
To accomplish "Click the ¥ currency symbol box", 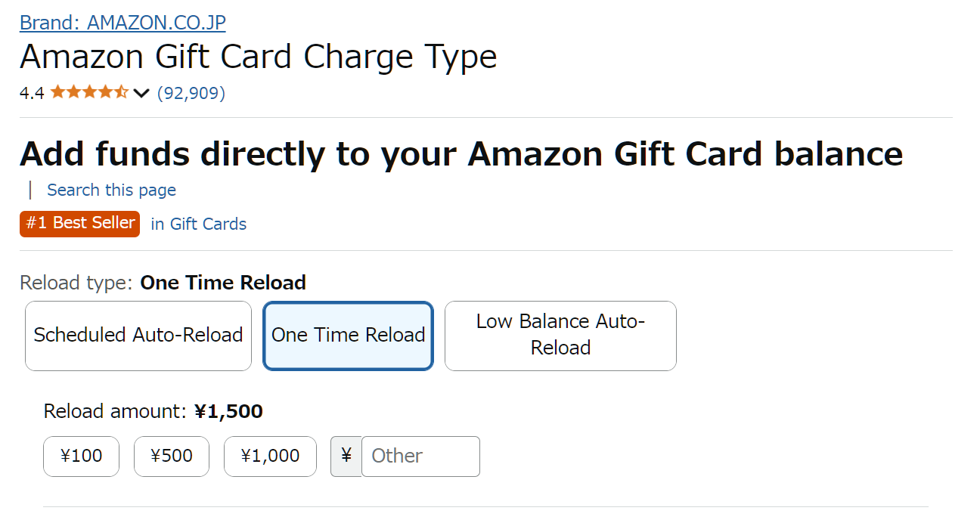I will coord(346,457).
